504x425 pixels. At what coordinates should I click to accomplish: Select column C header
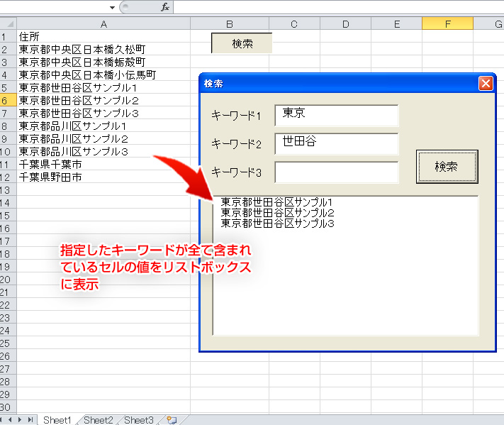294,24
